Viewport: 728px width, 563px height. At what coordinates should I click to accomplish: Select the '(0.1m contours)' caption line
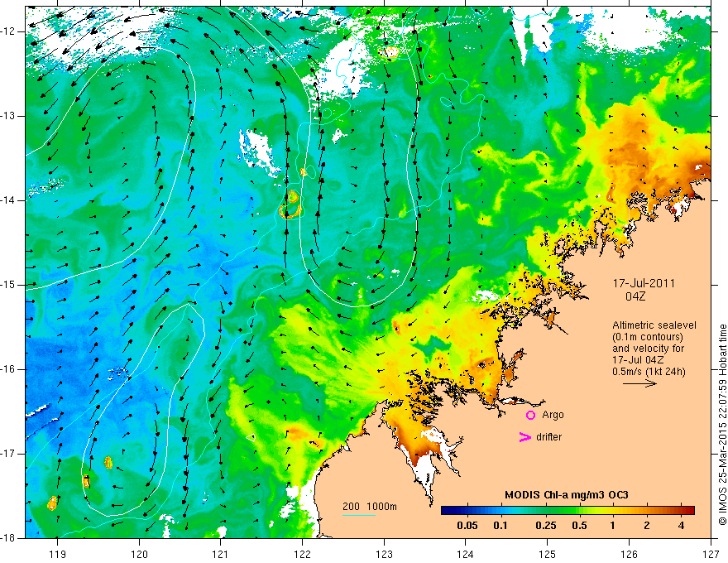click(648, 337)
